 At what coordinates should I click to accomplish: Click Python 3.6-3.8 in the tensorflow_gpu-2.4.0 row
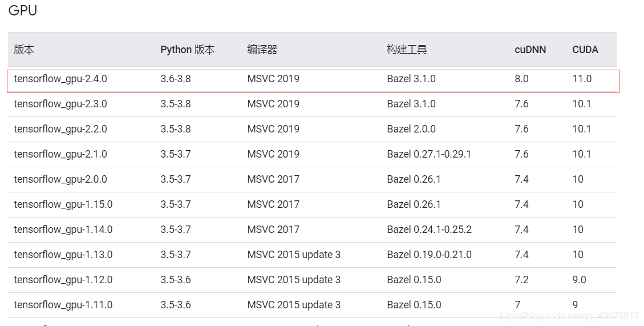(175, 79)
